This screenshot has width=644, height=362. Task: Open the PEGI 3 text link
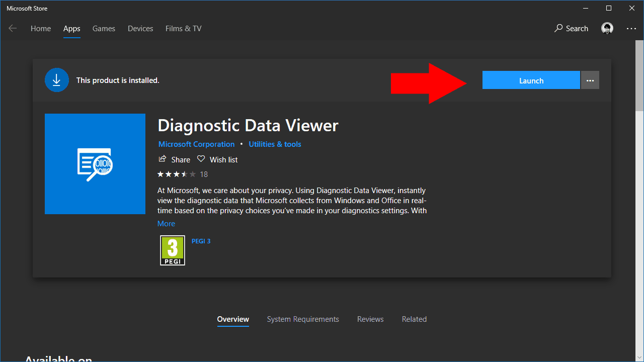coord(201,241)
